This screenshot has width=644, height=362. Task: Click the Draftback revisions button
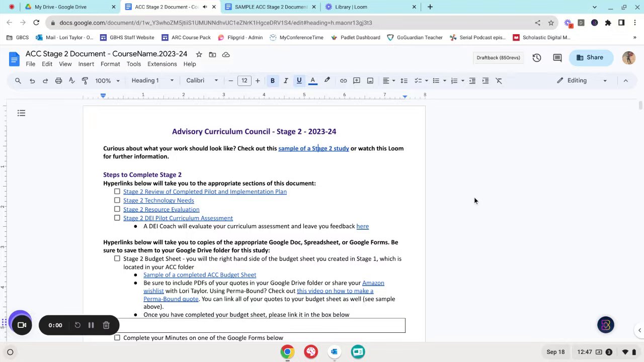pyautogui.click(x=498, y=58)
